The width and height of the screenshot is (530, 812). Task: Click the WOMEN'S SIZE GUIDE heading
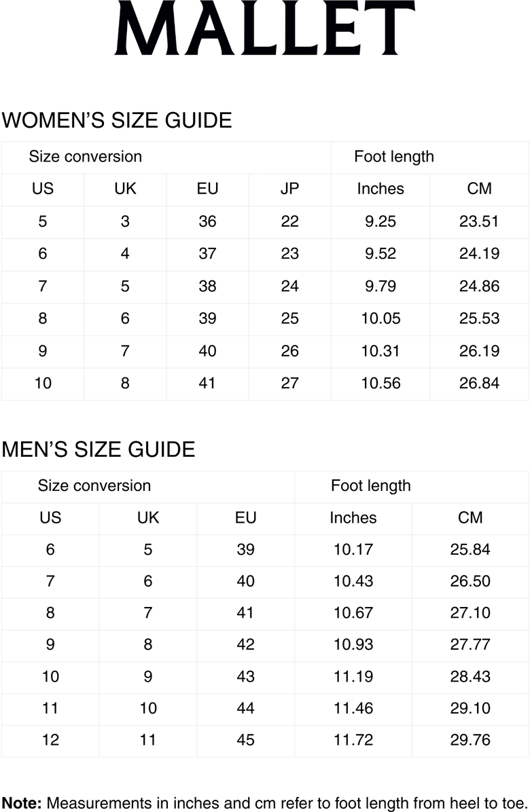point(117,121)
